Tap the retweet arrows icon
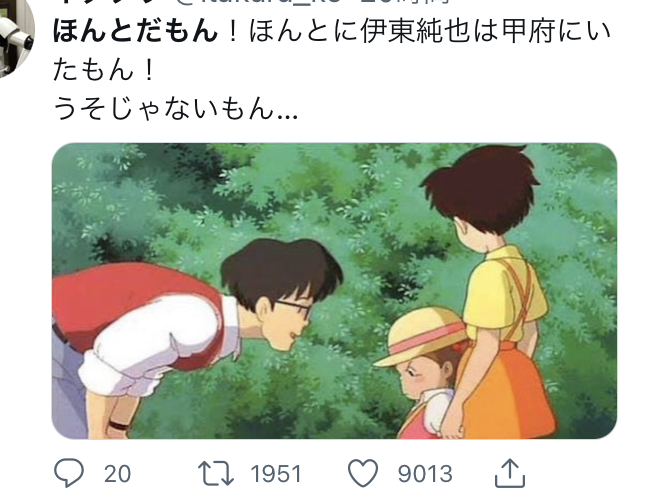 tap(216, 473)
